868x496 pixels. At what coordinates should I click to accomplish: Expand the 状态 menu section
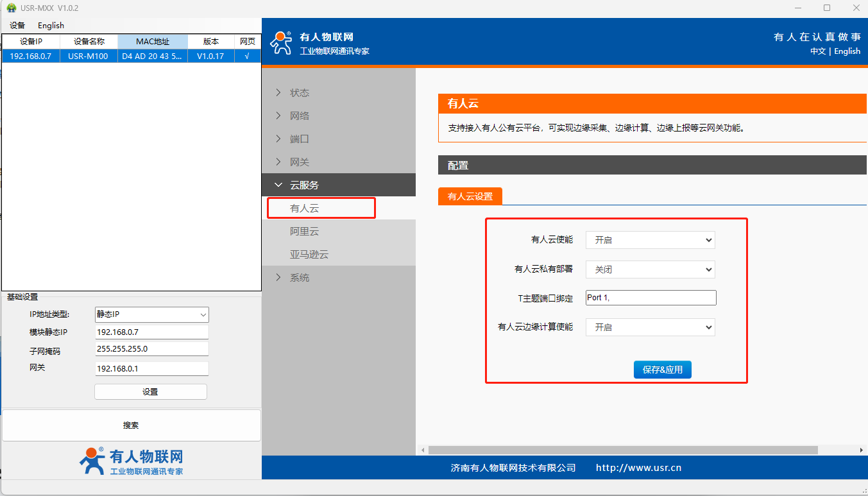[x=299, y=92]
